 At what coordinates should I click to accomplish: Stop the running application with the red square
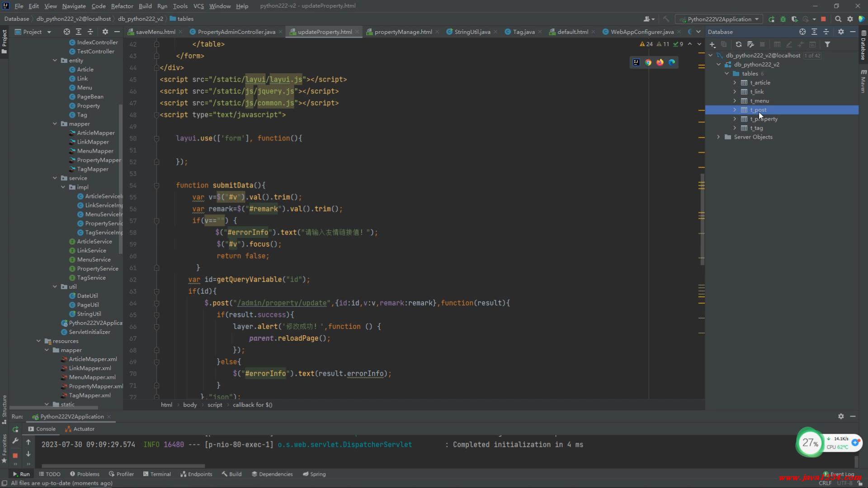point(823,19)
